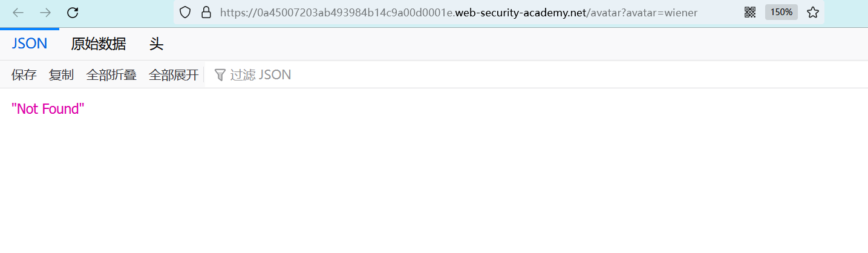Reset the 150% zoom level badge
This screenshot has height=253, width=868.
point(781,12)
